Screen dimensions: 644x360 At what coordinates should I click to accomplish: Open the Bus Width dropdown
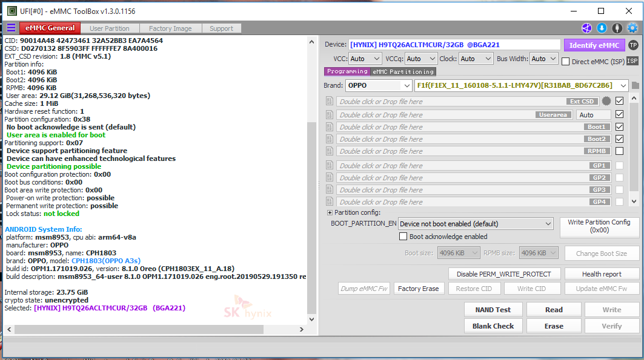(544, 59)
